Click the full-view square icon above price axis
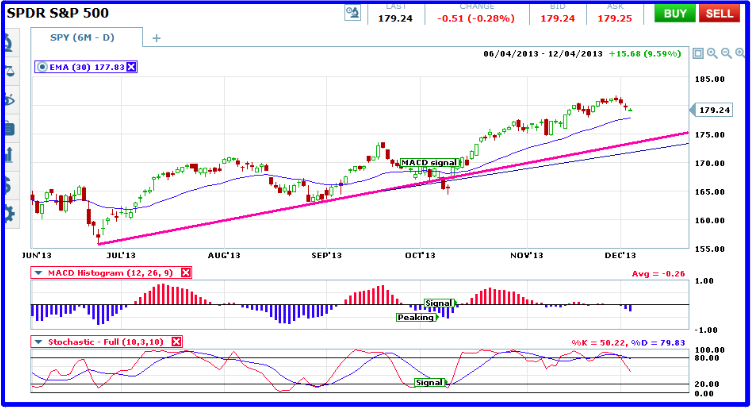 (x=698, y=54)
